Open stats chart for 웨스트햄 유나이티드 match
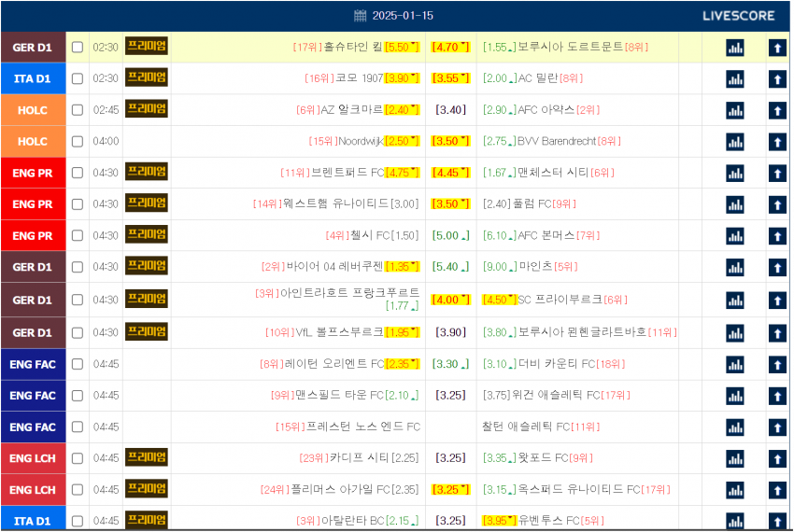The width and height of the screenshot is (794, 532). coord(735,205)
